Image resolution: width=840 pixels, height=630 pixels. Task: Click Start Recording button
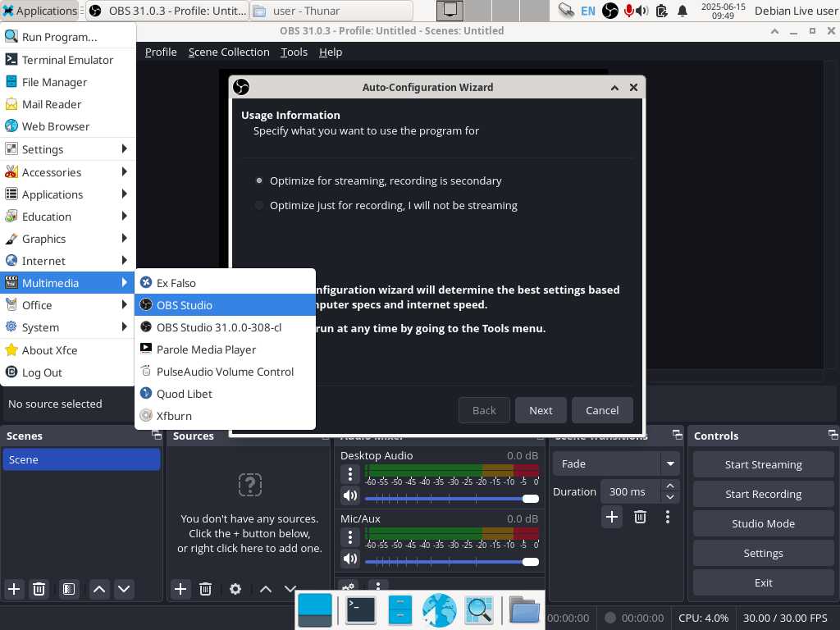click(764, 495)
